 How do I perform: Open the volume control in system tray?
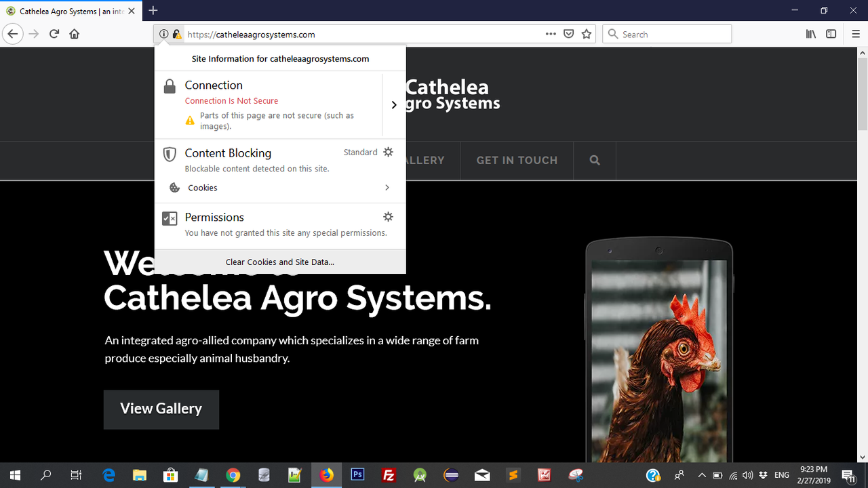tap(748, 475)
